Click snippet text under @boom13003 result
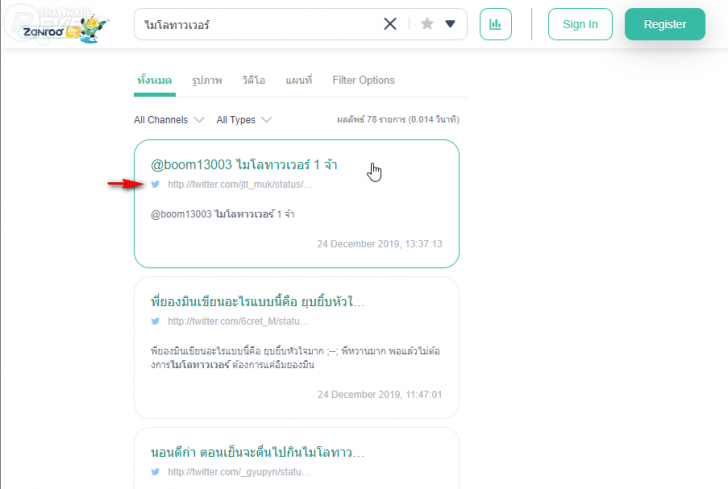This screenshot has height=489, width=728. point(222,214)
